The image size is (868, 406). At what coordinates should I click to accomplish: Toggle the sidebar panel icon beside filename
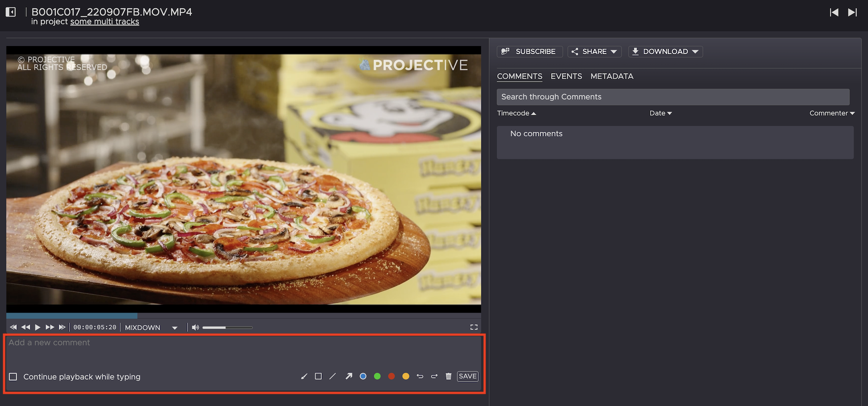tap(11, 12)
